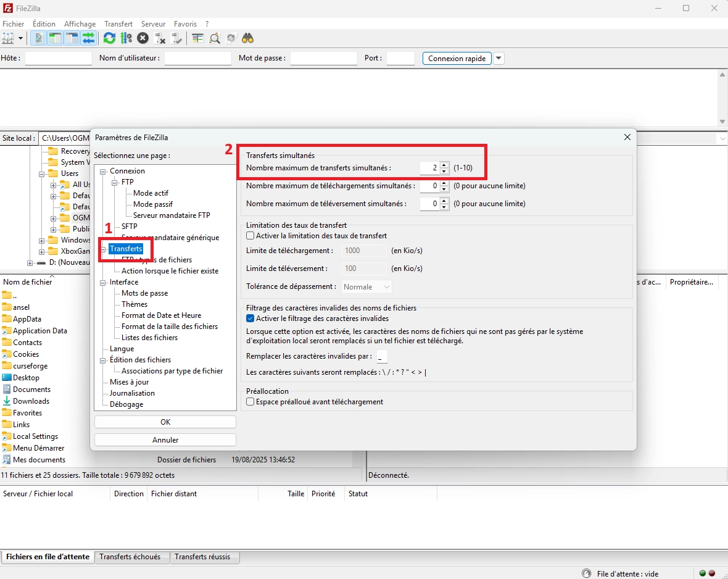This screenshot has height=579, width=728.
Task: Collapse the Connexion tree node
Action: (103, 172)
